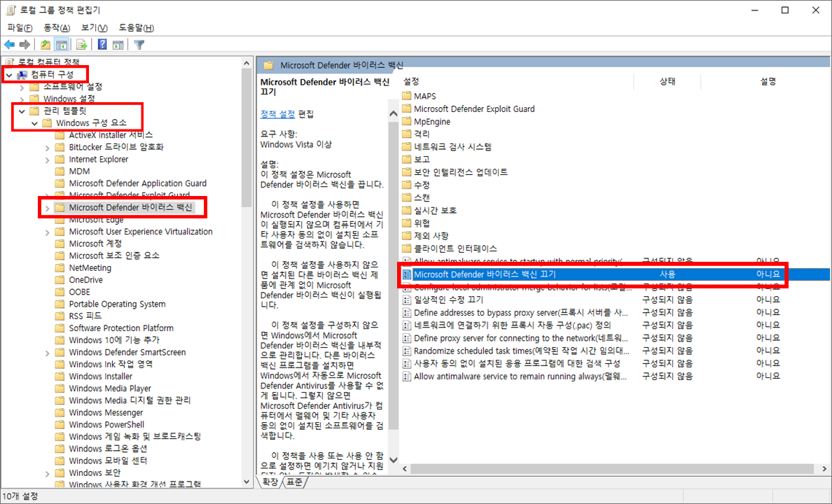Screen dimensions: 832x504
Task: Click the MpEngine folder icon
Action: [407, 122]
